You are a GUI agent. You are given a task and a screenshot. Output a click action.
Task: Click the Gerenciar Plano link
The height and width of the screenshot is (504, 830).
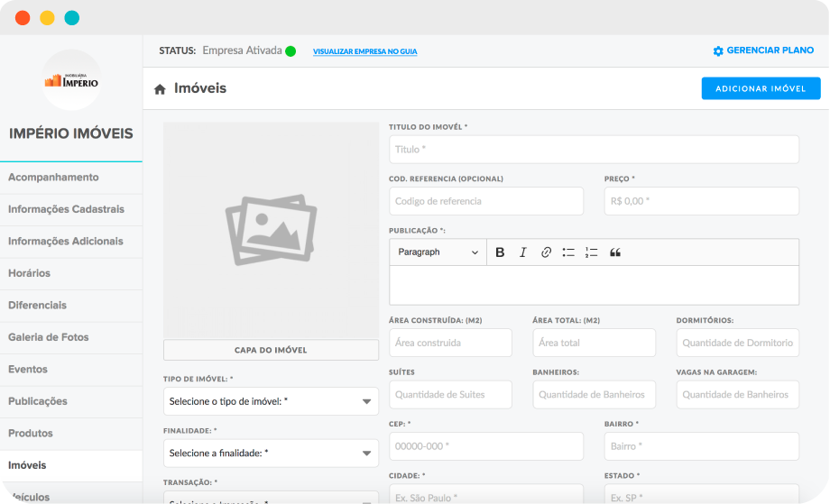770,50
